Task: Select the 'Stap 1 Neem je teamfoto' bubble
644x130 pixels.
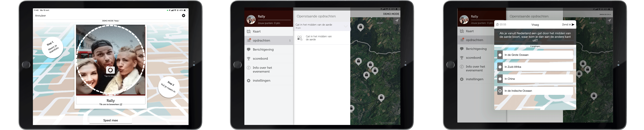Action: [x=52, y=48]
